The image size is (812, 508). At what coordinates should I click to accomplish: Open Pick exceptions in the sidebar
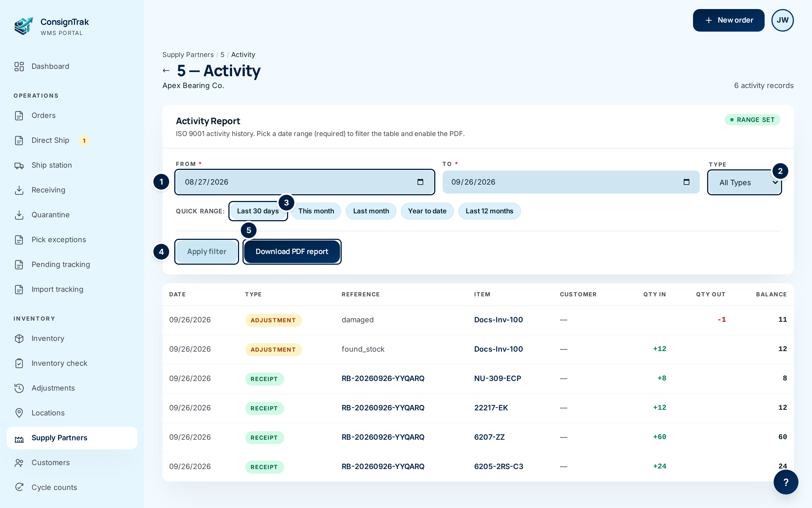(x=72, y=240)
